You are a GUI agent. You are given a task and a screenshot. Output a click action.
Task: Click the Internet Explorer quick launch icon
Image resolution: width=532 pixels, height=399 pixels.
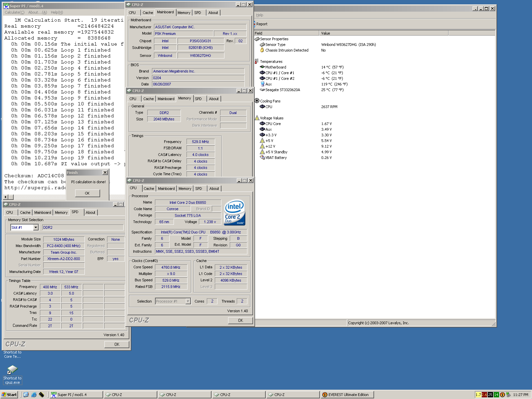tap(34, 395)
